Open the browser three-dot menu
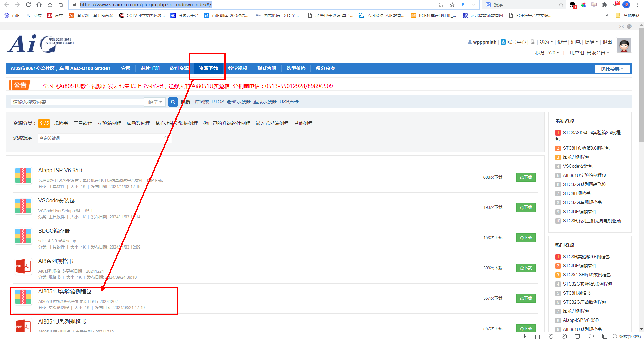 coord(637,5)
